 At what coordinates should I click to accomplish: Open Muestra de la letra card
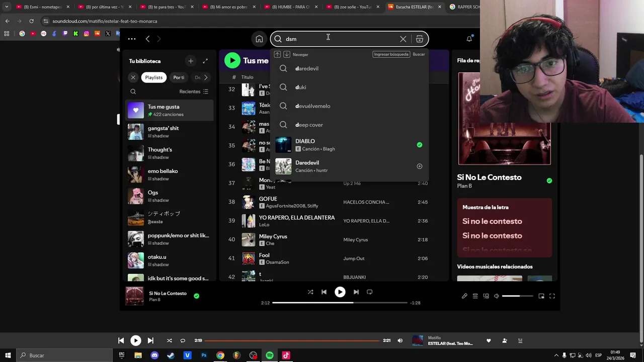505,227
